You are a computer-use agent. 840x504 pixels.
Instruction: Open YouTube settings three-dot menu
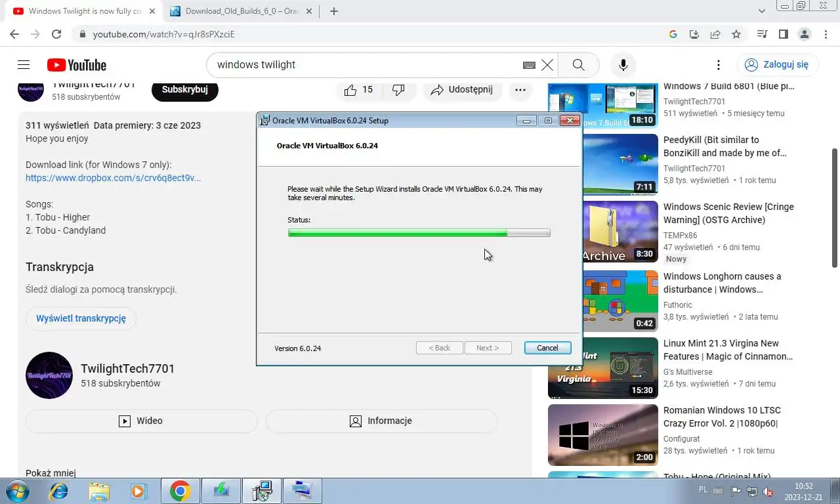(x=719, y=65)
